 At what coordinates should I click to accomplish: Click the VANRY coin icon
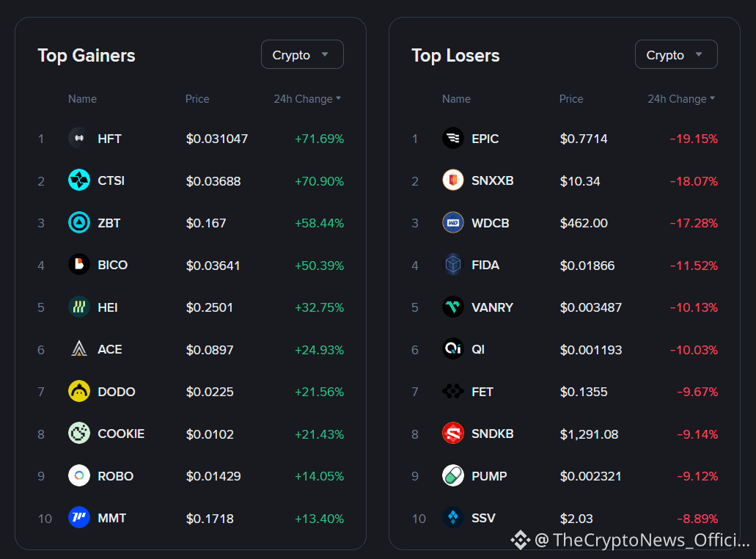tap(452, 307)
